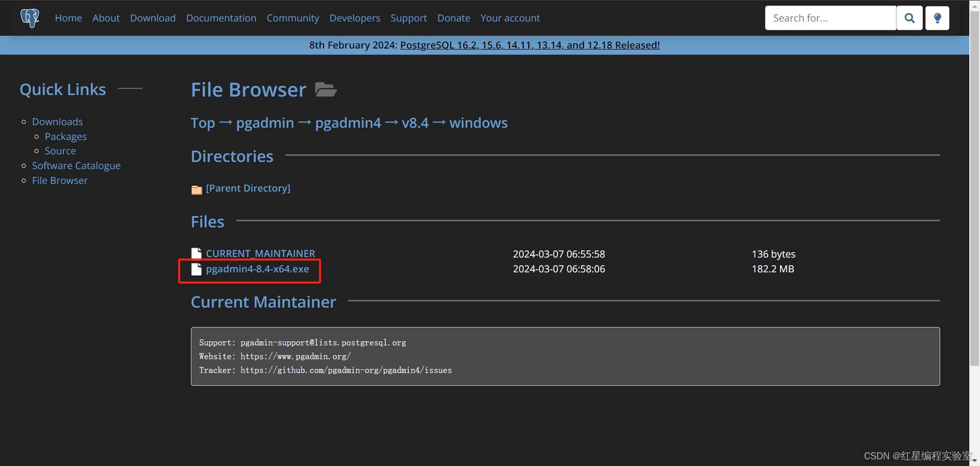Go to windows in the breadcrumb
Screen dimensions: 980x466
point(478,123)
